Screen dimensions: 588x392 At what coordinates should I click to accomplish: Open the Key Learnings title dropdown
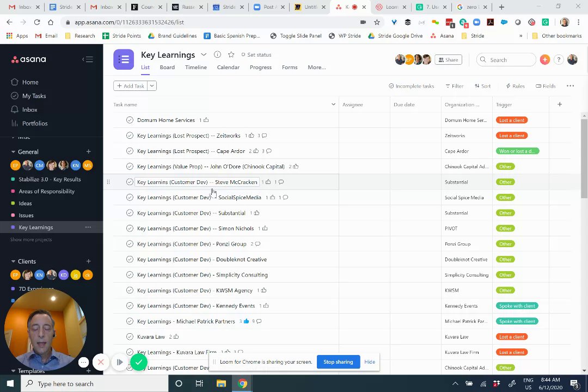click(204, 55)
